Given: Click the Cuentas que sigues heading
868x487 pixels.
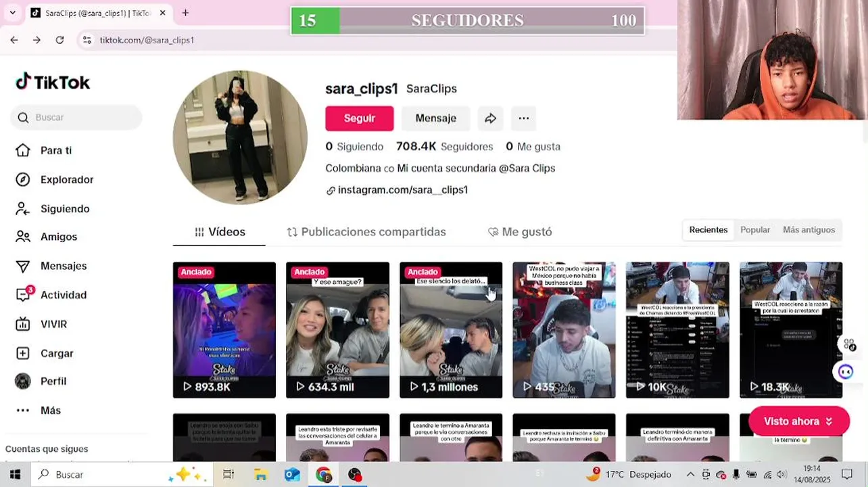Looking at the screenshot, I should (x=47, y=449).
